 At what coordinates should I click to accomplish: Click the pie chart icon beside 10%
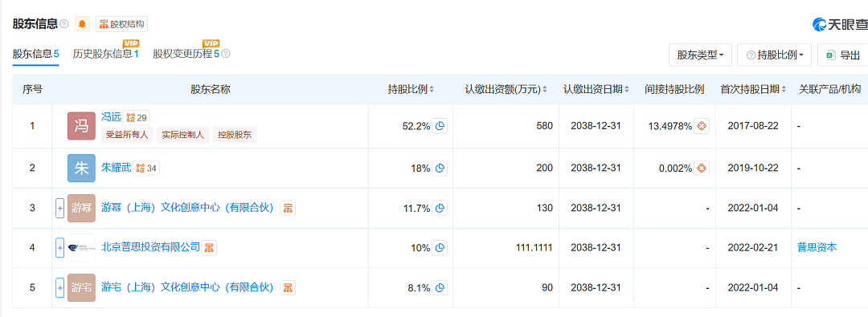(x=440, y=248)
